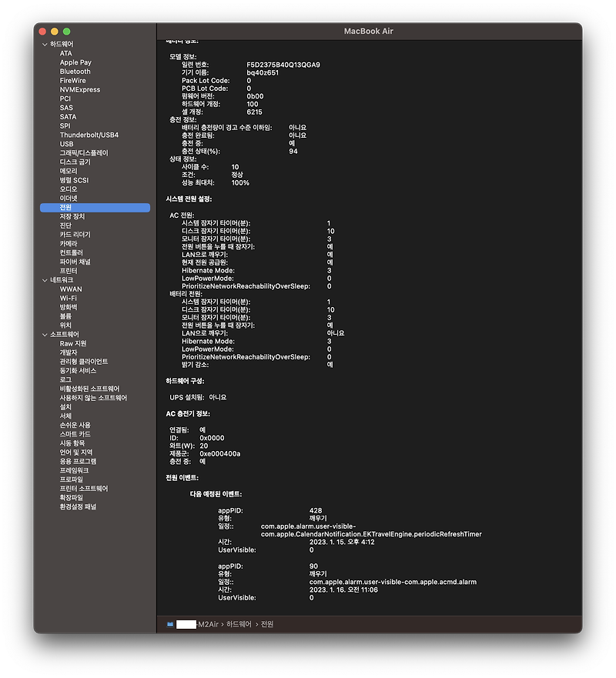
Task: Select 관리형 클라이언트 in the sidebar
Action: [84, 362]
